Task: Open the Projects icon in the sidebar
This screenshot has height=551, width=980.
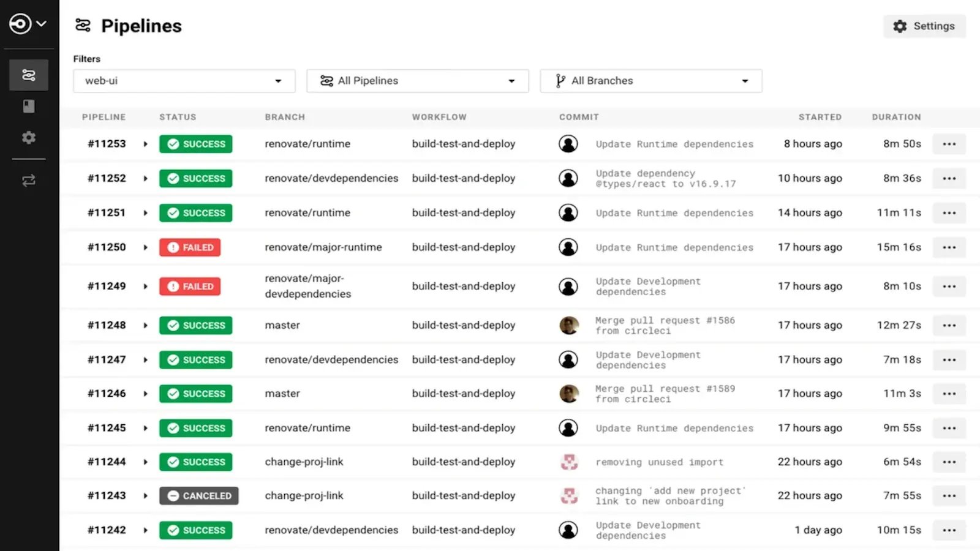Action: [28, 106]
